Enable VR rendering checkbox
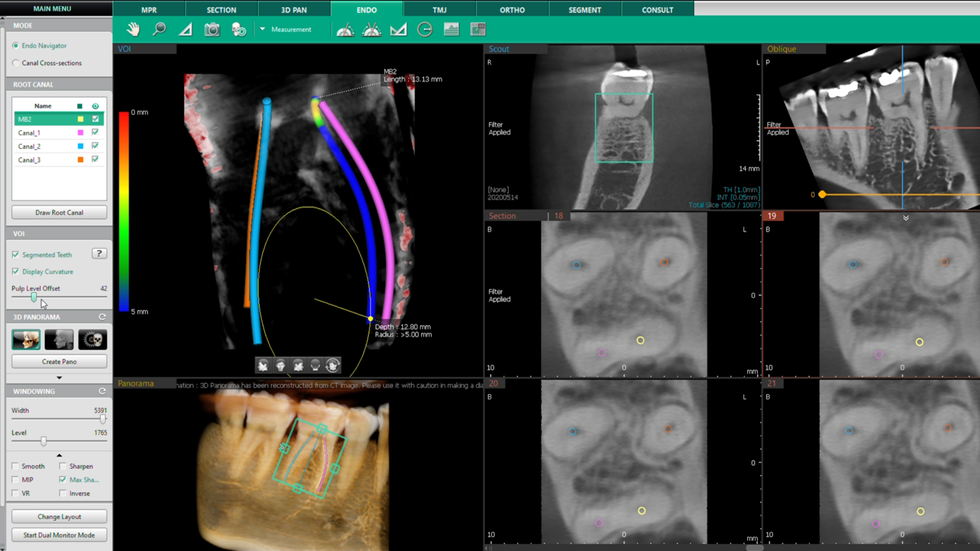 15,493
